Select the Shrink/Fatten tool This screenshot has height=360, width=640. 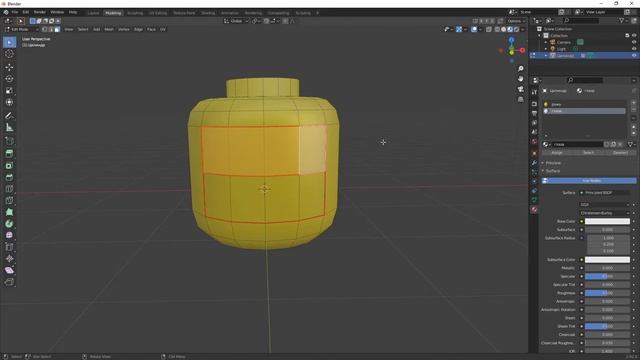[9, 259]
